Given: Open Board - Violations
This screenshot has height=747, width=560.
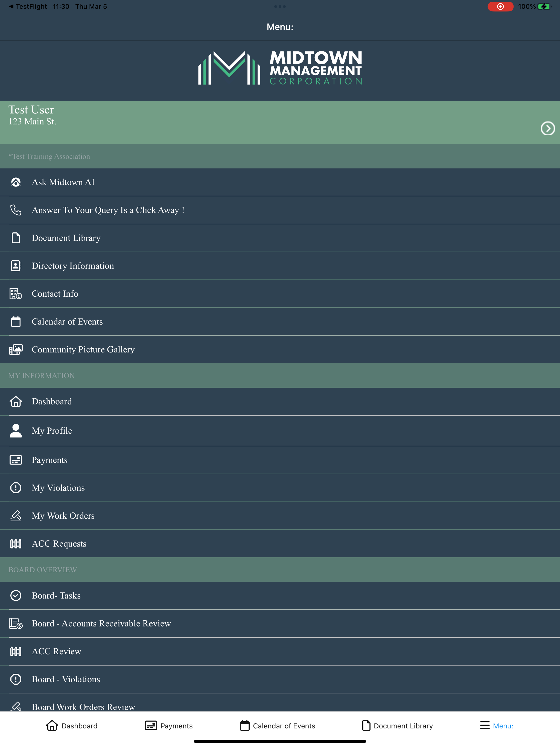Looking at the screenshot, I should pos(280,679).
